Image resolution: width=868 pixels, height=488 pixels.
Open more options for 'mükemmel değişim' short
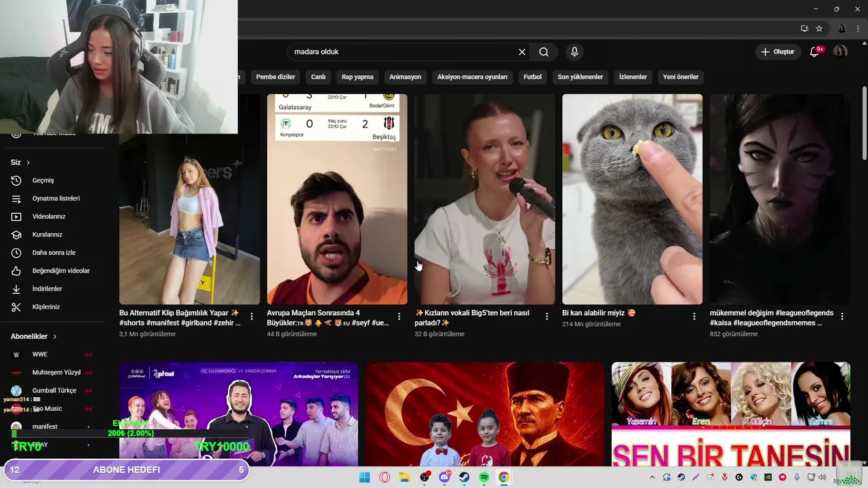click(842, 317)
